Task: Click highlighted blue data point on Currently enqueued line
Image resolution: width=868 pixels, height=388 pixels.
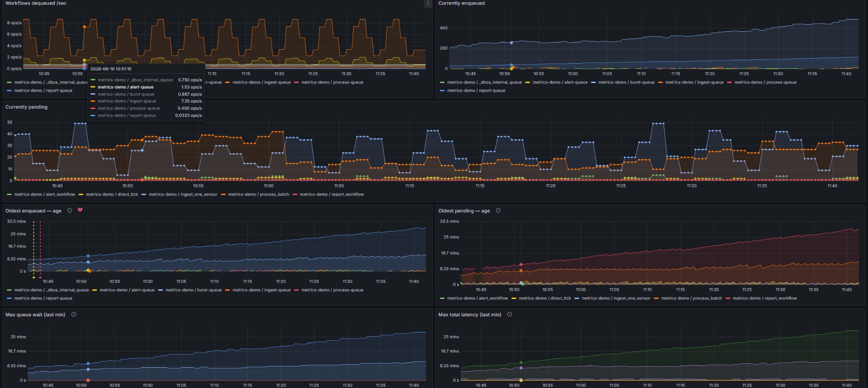Action: tap(512, 43)
